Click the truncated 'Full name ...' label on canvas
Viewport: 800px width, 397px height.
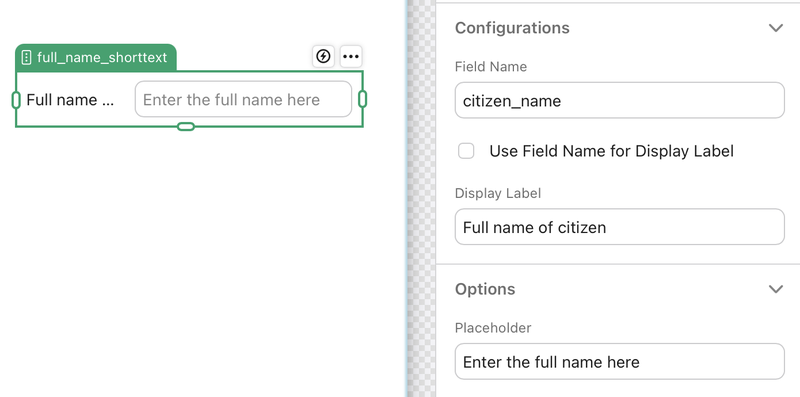tap(70, 100)
